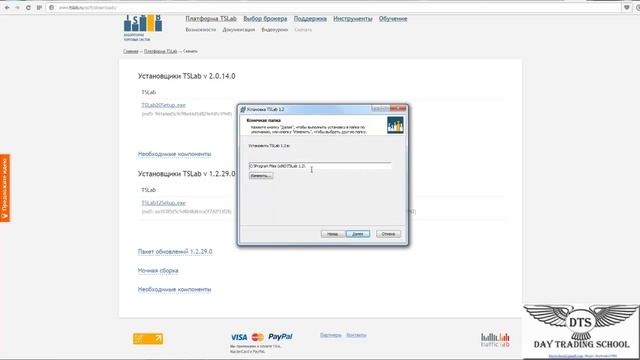Click the Назад button in the installer
Viewport: 640px width, 360px height.
click(332, 234)
